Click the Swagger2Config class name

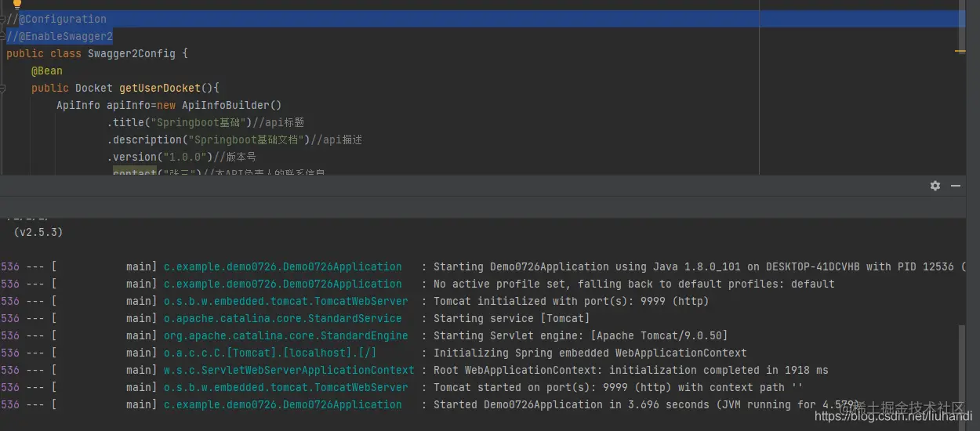tap(132, 53)
